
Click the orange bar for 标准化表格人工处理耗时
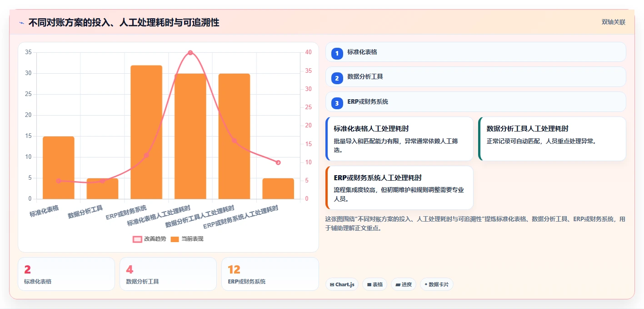point(190,137)
